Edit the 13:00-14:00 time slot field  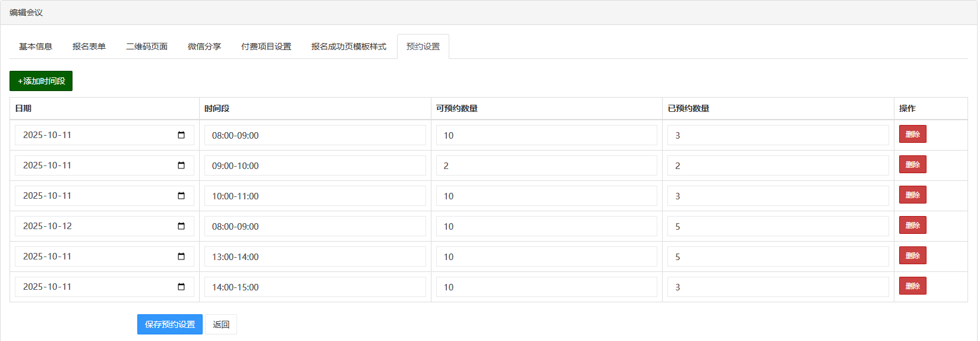[315, 256]
